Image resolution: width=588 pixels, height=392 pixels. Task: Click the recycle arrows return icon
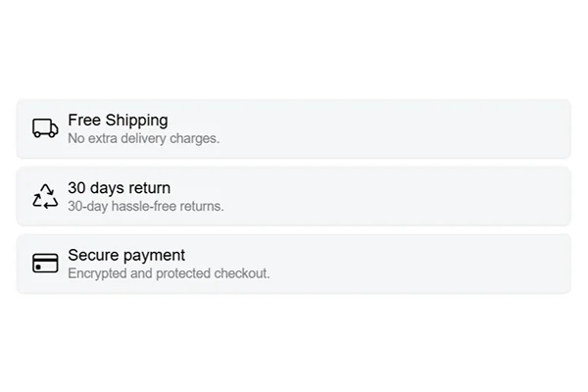click(45, 196)
